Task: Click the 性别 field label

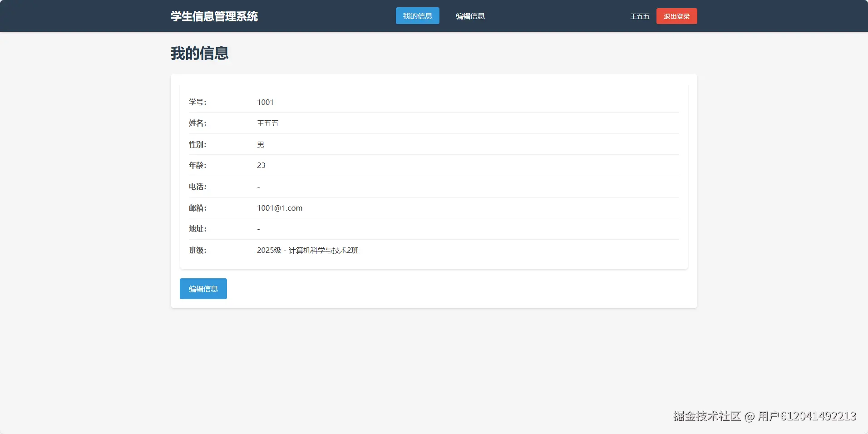Action: pos(197,144)
